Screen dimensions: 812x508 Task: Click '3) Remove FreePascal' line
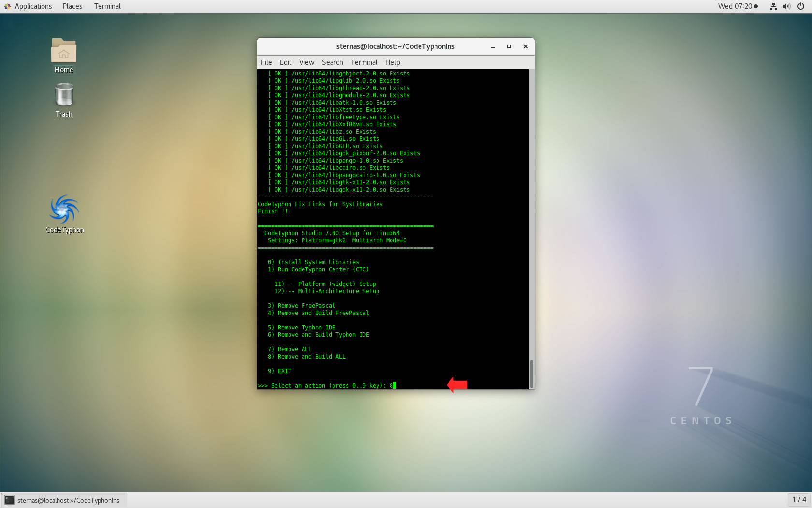[302, 306]
